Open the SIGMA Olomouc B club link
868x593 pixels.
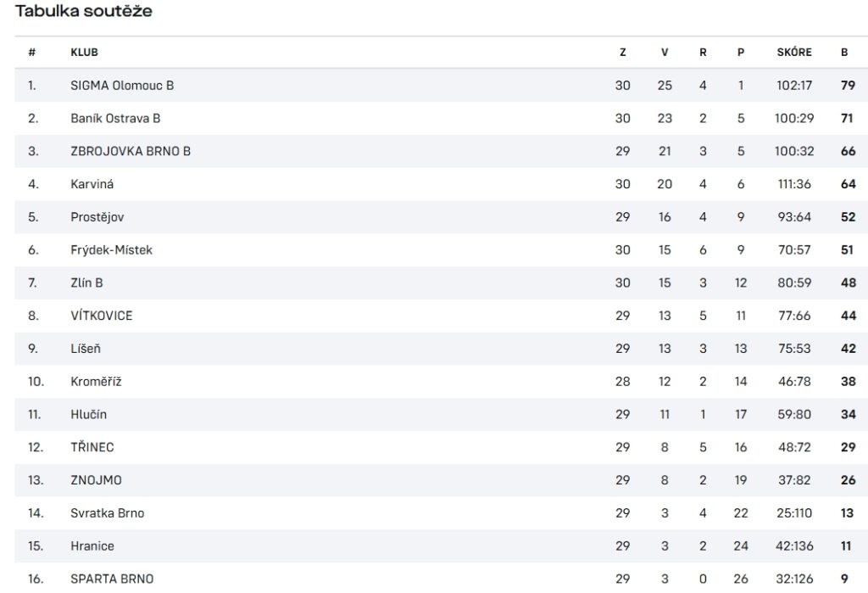tap(122, 86)
